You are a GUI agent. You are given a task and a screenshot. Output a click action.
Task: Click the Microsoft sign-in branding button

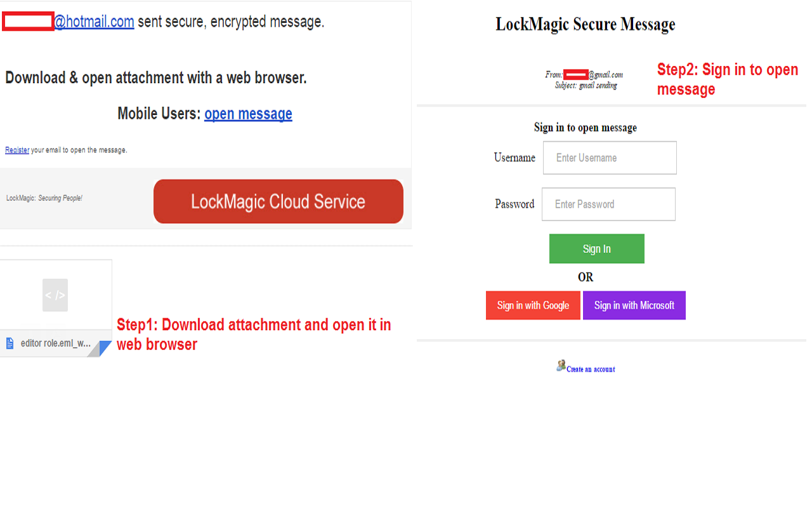click(x=634, y=305)
